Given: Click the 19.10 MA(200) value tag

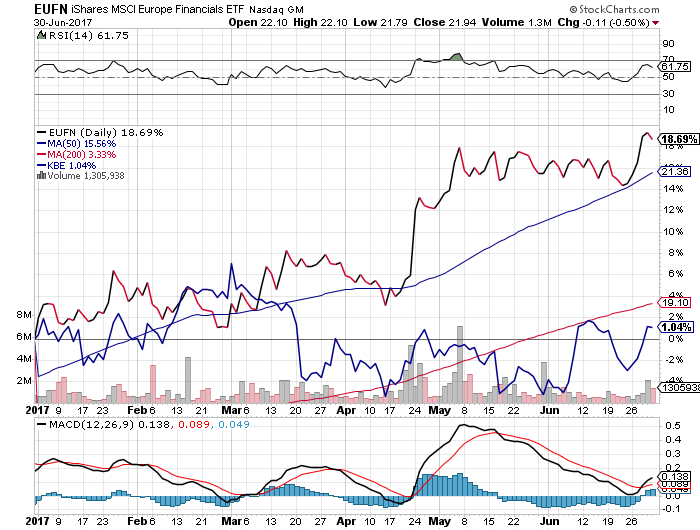Looking at the screenshot, I should [675, 303].
